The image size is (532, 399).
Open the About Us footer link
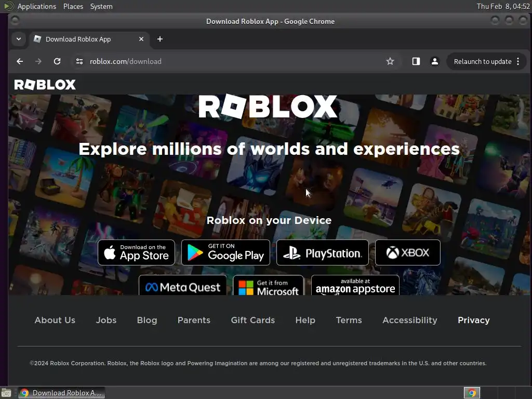click(55, 320)
